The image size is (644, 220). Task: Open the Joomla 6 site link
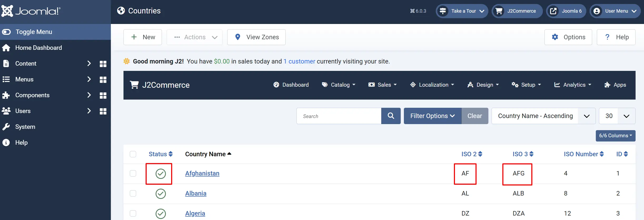click(566, 11)
